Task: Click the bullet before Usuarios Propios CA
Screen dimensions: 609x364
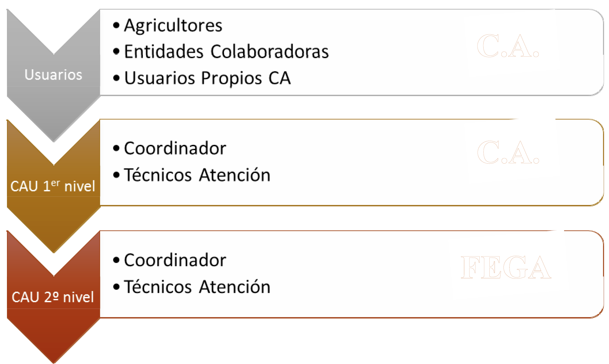Action: (116, 78)
